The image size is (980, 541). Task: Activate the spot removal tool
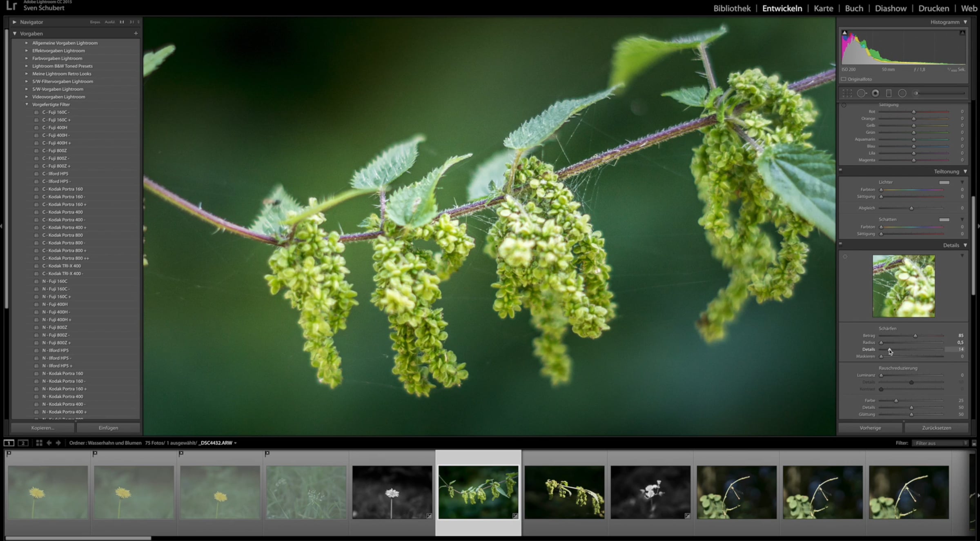click(x=861, y=93)
